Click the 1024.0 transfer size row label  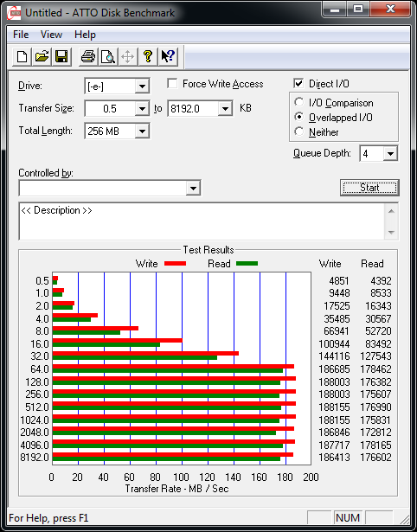pyautogui.click(x=35, y=420)
